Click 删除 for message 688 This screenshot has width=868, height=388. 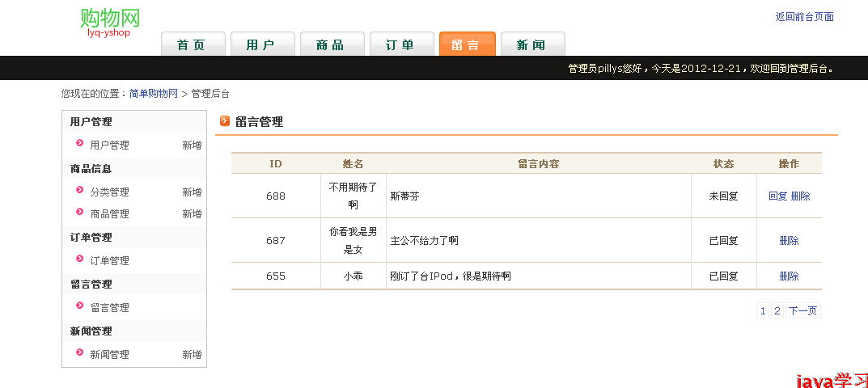tap(801, 196)
